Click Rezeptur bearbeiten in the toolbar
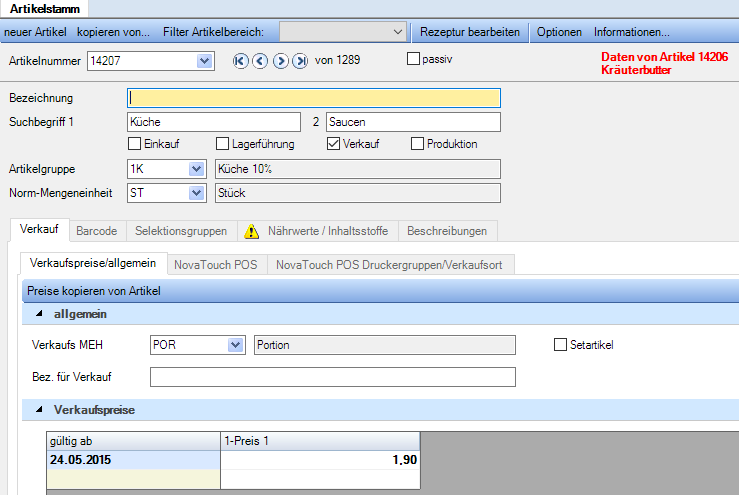This screenshot has height=495, width=739. click(470, 32)
